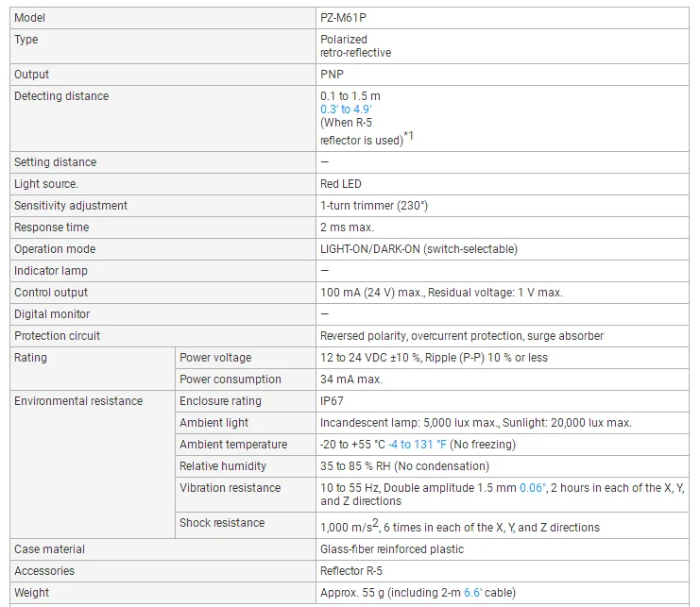
Task: Click the 'Output' row label
Action: (31, 75)
